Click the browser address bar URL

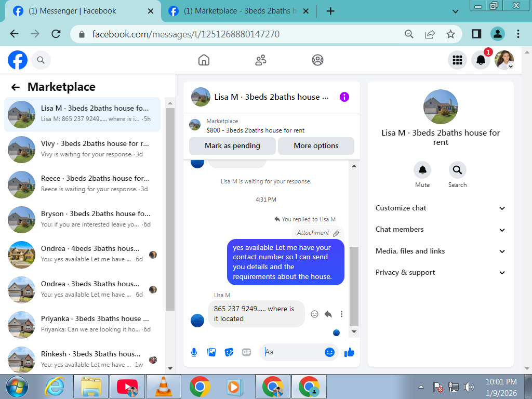click(185, 34)
